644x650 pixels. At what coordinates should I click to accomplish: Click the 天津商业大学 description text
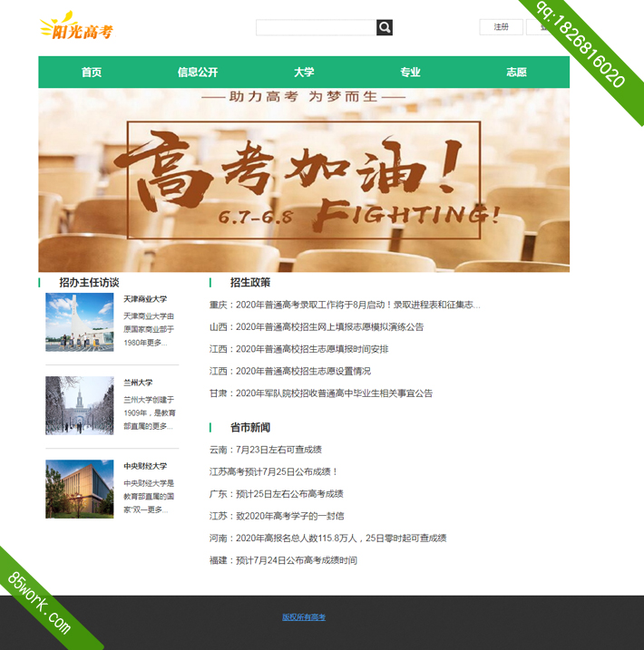click(149, 330)
